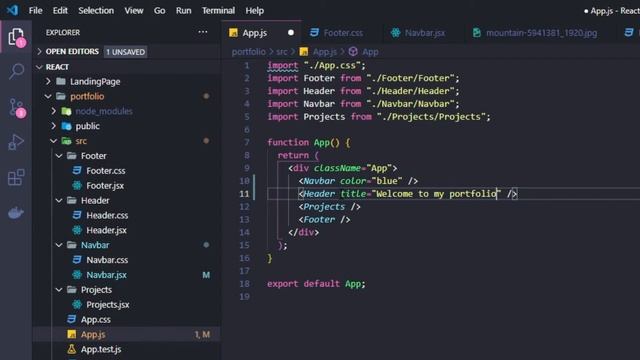Image resolution: width=640 pixels, height=360 pixels.
Task: Switch to the mountain-5941381_1920.jpg tab
Action: (540, 33)
